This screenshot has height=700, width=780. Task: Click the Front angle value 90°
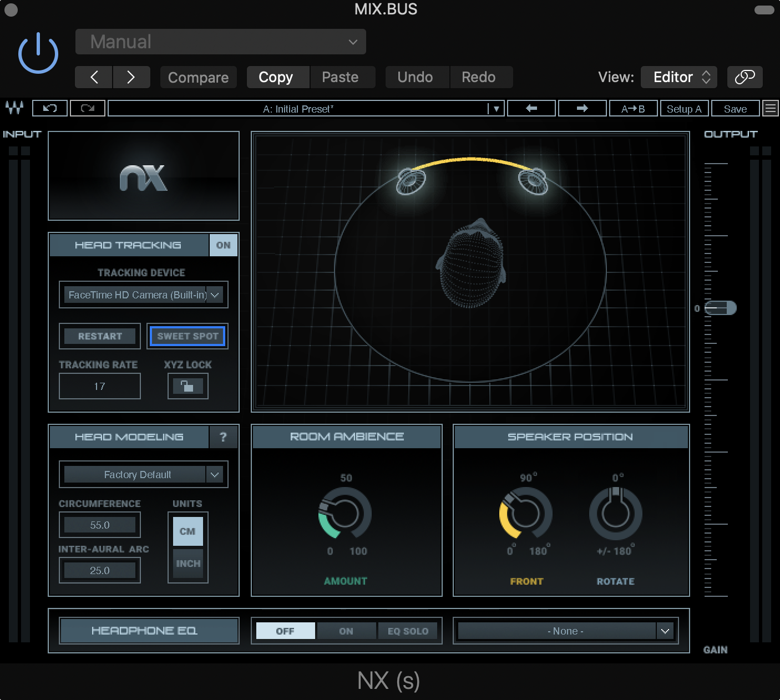point(528,478)
